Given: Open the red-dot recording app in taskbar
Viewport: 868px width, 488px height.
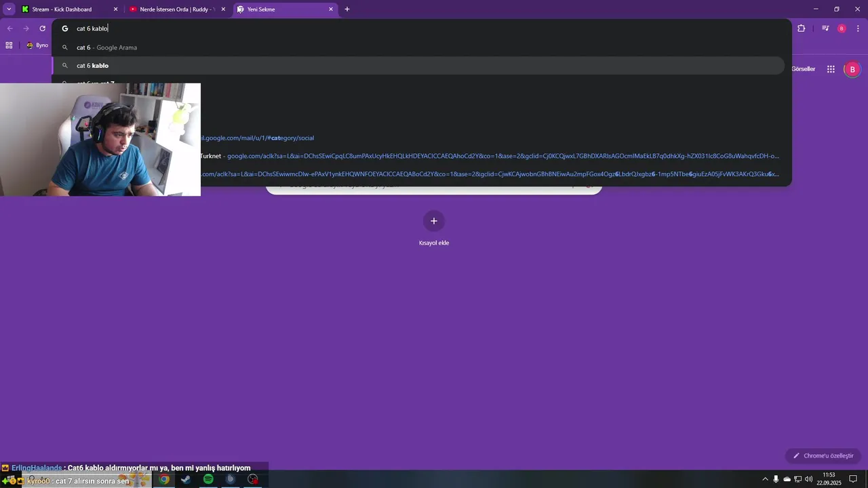Looking at the screenshot, I should tap(253, 479).
